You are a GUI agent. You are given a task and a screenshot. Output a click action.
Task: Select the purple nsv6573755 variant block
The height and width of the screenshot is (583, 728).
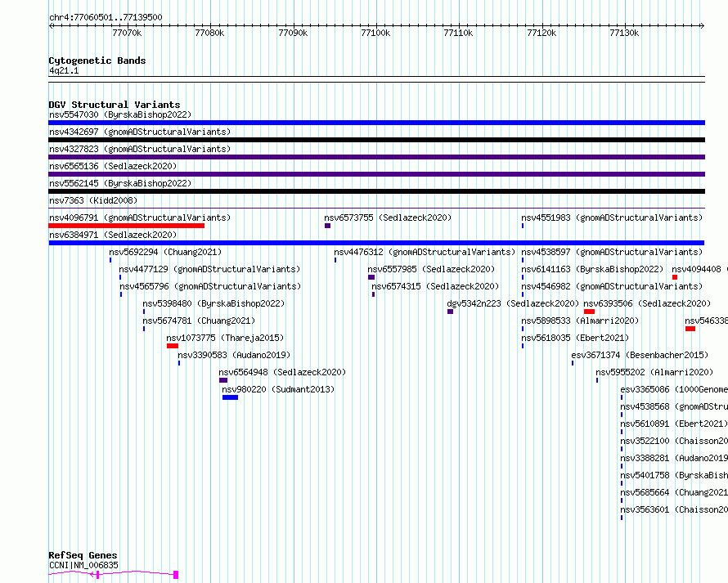[327, 226]
